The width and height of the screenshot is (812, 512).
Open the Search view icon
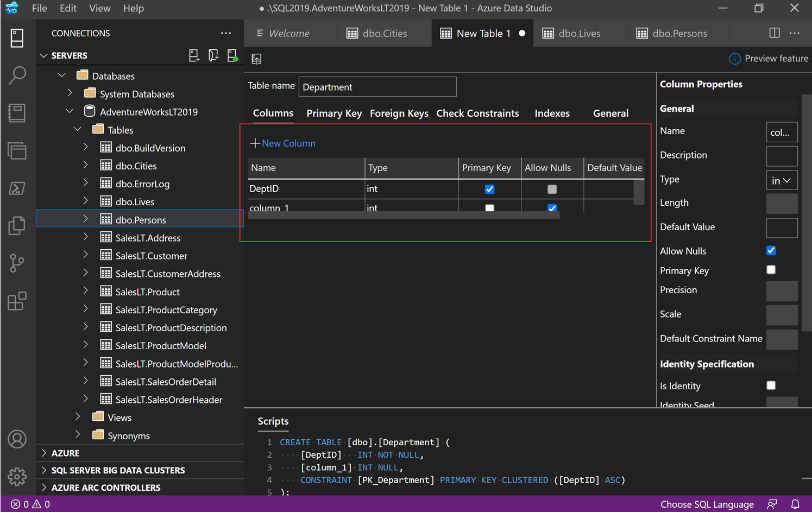coord(17,75)
